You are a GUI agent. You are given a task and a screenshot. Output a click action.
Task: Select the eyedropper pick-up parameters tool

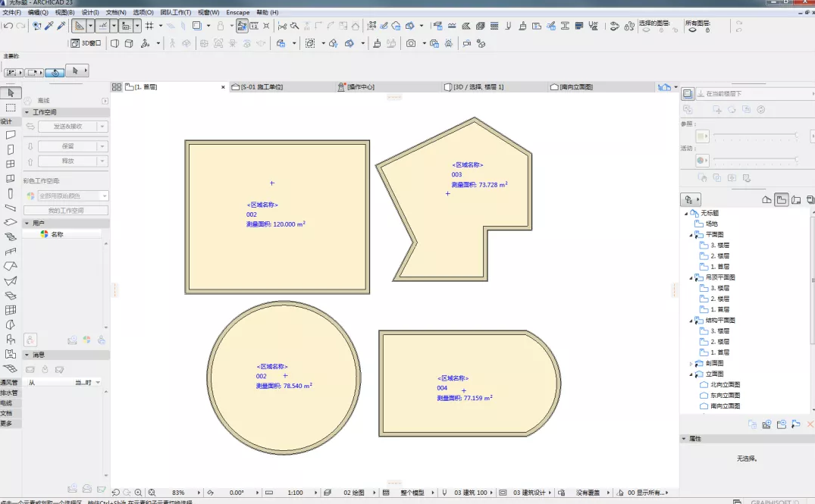click(x=49, y=26)
